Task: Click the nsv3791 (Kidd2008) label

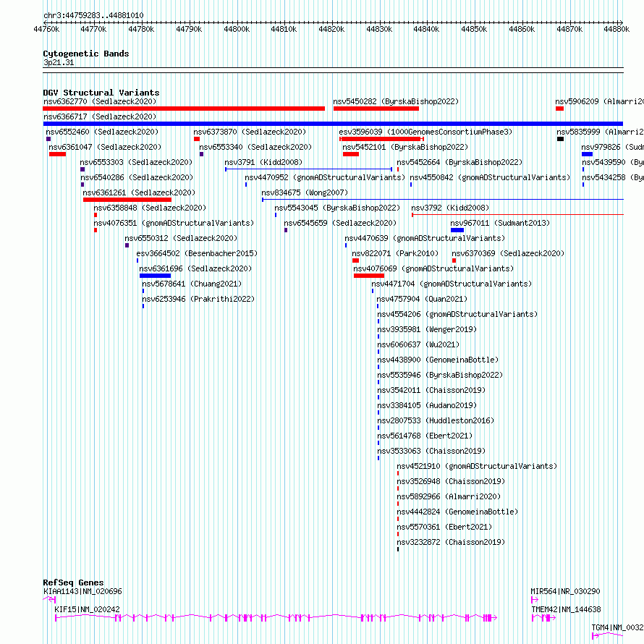Action: point(263,162)
